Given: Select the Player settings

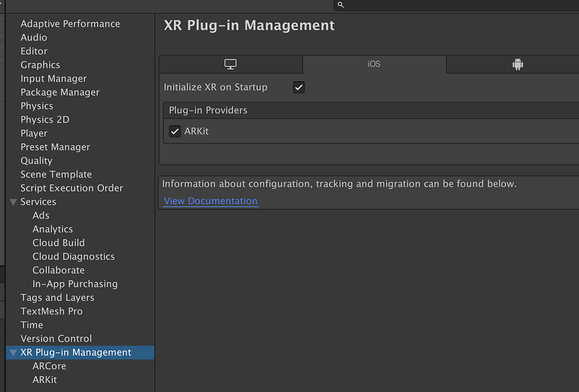Looking at the screenshot, I should [34, 133].
